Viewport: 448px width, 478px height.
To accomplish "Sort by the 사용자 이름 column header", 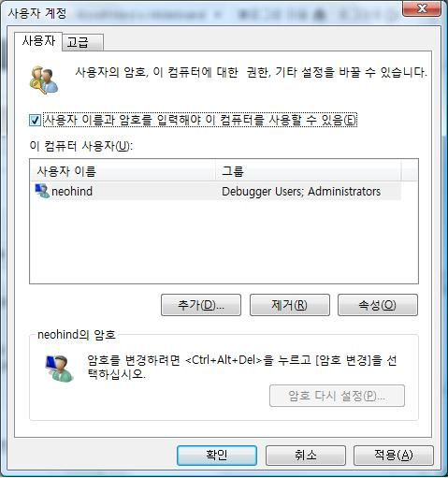I will (123, 170).
